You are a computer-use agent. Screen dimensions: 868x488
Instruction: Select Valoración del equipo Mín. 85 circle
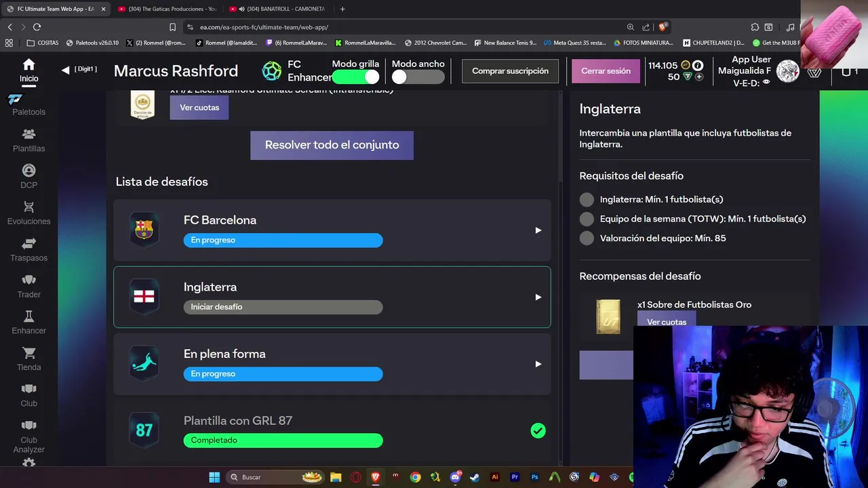pyautogui.click(x=587, y=238)
